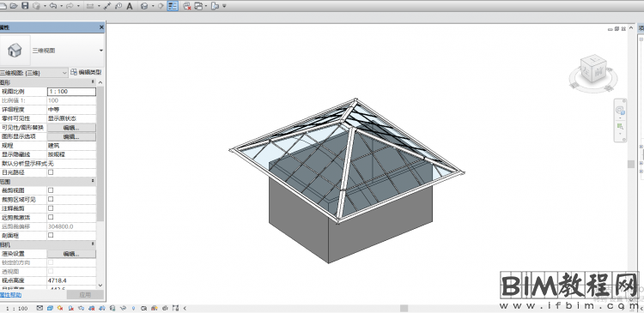
Task: Click 编辑 button for 可见性/图形替换
Action: (x=71, y=128)
